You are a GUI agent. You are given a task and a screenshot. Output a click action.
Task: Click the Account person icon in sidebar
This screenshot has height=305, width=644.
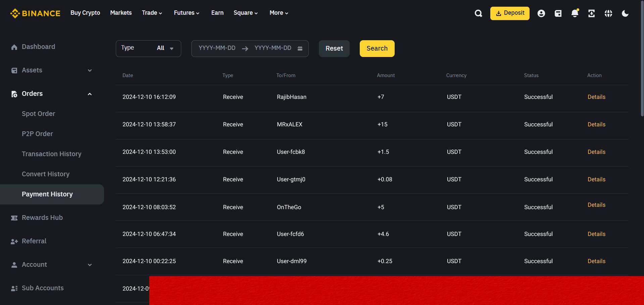[14, 265]
